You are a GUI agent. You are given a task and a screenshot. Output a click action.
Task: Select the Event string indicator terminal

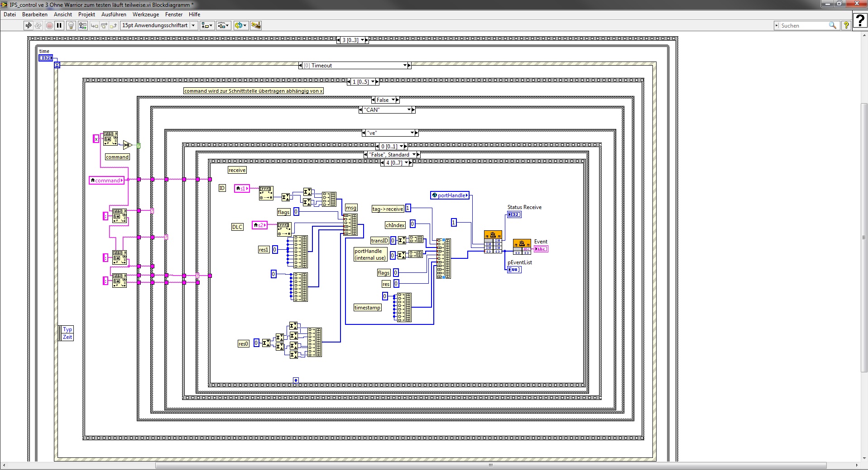(x=541, y=249)
